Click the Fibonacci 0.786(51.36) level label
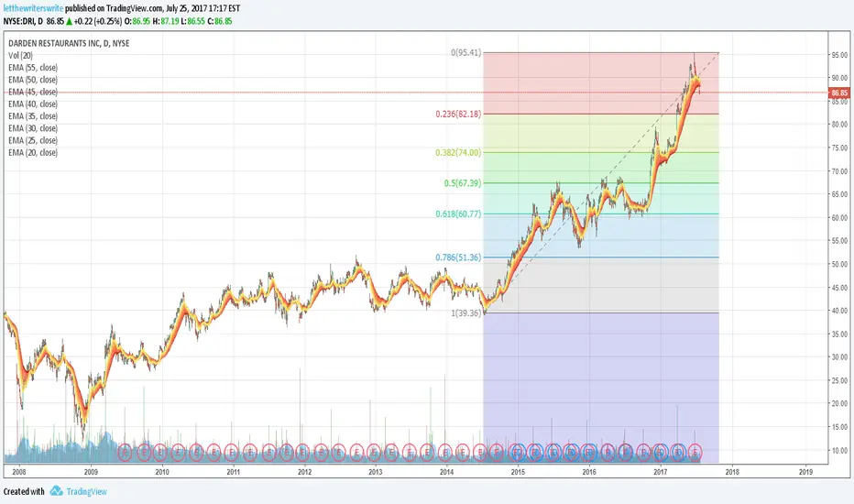 pyautogui.click(x=458, y=257)
